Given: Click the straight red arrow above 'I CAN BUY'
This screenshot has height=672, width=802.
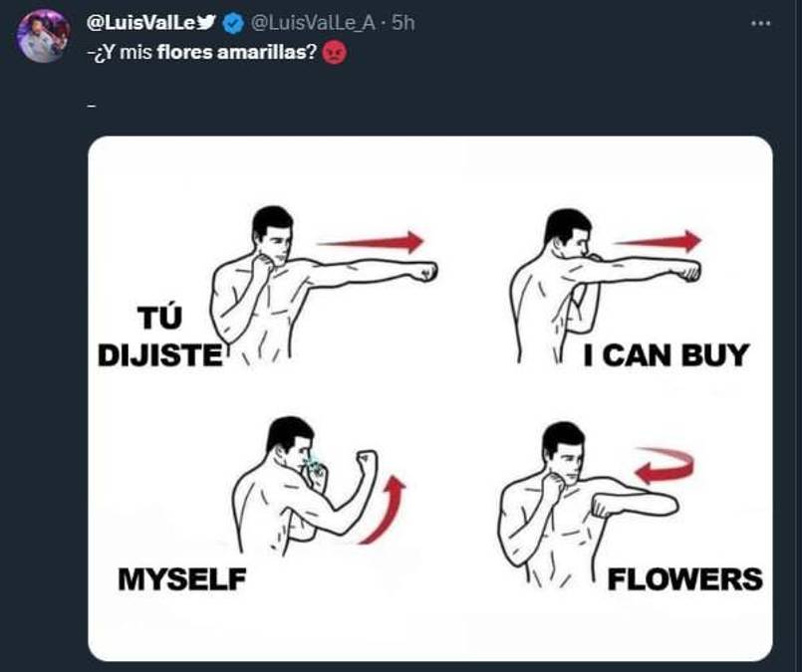Looking at the screenshot, I should [656, 241].
